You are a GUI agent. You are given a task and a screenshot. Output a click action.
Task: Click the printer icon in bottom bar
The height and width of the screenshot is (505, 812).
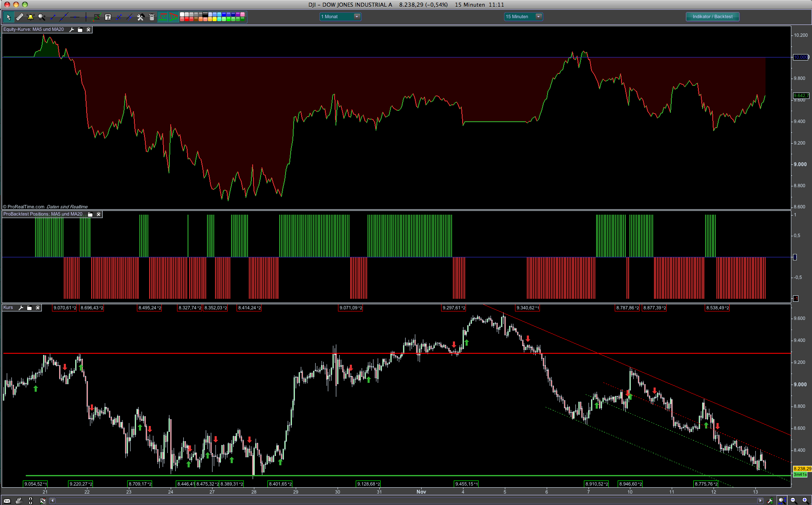point(19,501)
